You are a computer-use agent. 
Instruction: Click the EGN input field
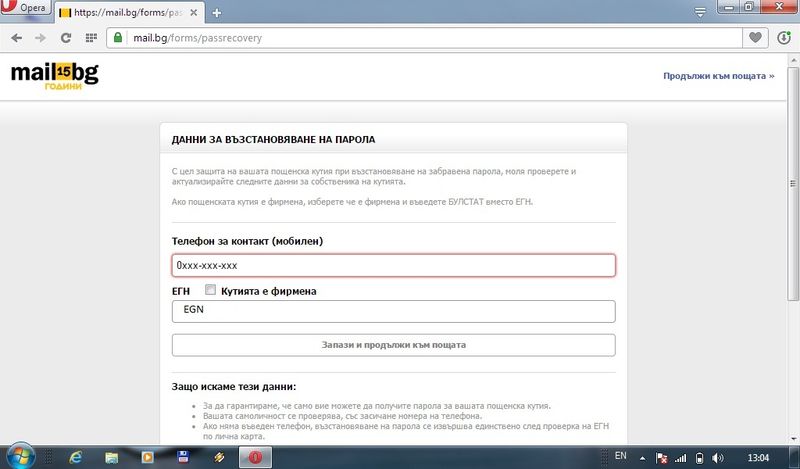tap(393, 311)
